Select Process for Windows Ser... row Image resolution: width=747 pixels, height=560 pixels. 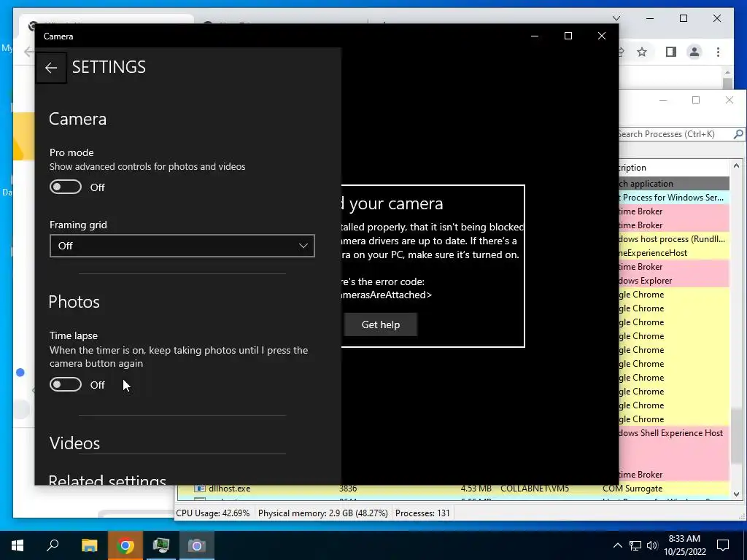(673, 197)
